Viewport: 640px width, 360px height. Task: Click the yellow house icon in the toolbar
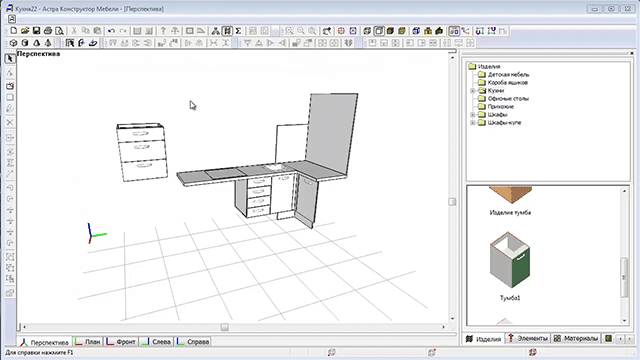428,31
